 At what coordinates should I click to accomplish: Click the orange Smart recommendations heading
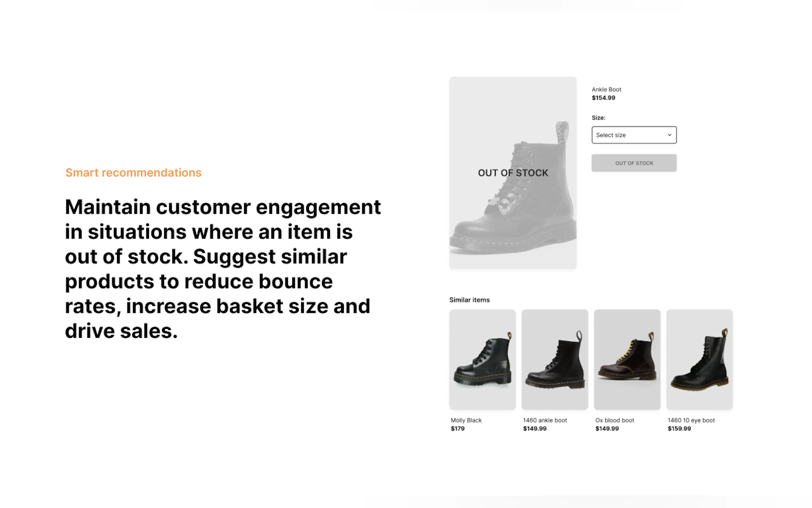(x=133, y=172)
